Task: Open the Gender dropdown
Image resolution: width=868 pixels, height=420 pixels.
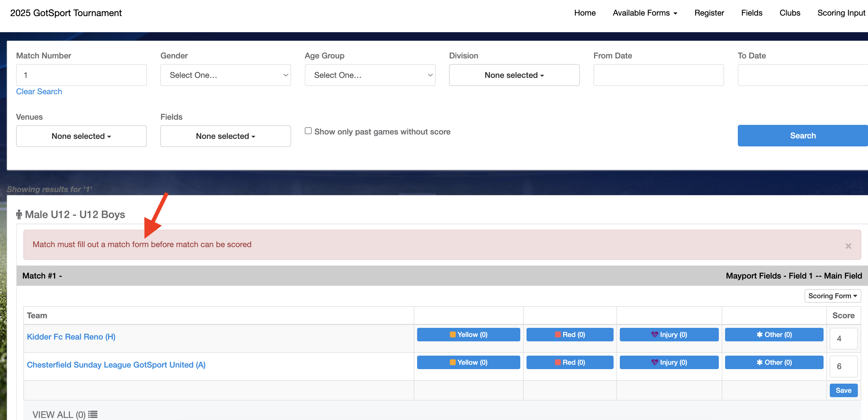Action: tap(225, 75)
